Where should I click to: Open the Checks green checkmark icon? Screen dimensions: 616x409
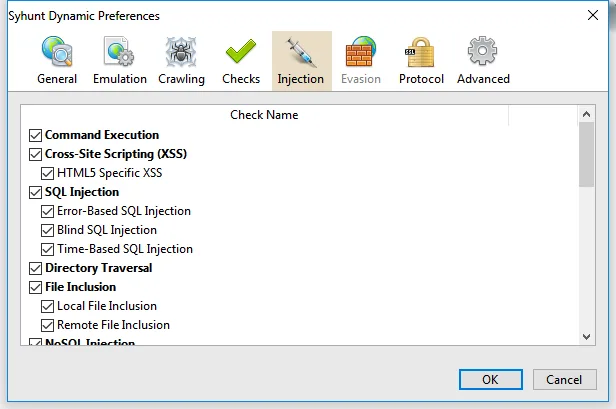coord(241,51)
